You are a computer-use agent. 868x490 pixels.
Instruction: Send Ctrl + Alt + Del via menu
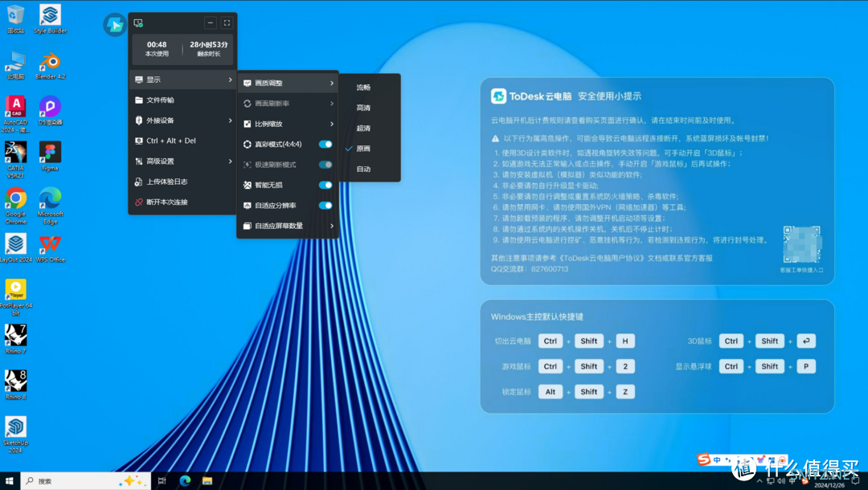[182, 141]
